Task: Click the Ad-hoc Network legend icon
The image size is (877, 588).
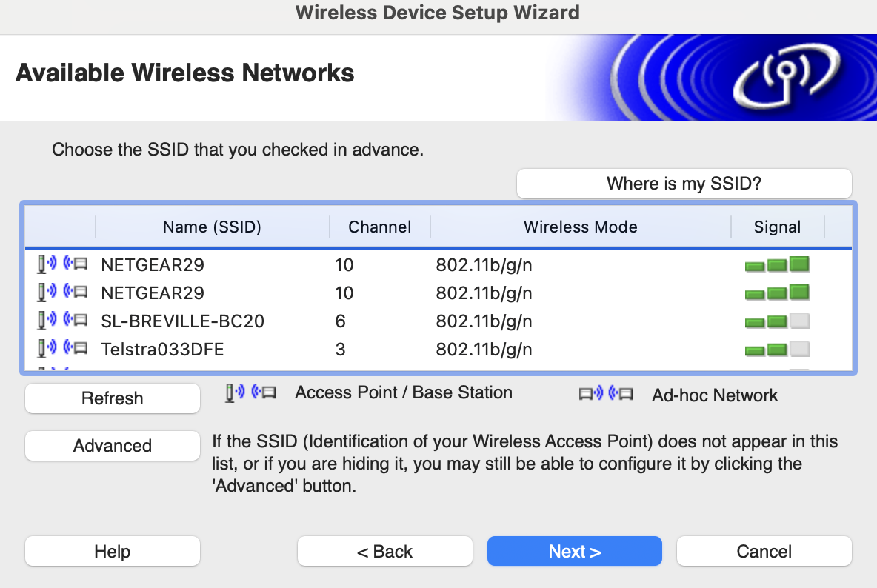Action: [x=607, y=395]
